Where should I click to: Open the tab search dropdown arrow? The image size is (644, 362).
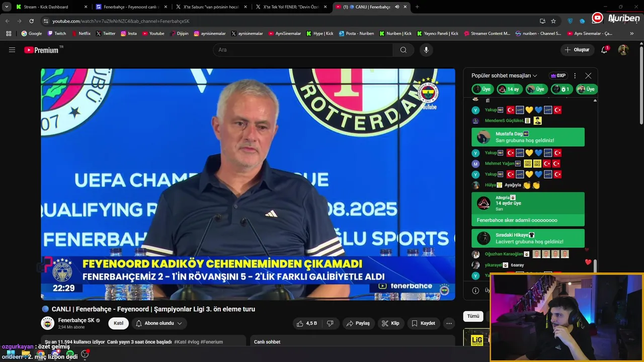[7, 7]
